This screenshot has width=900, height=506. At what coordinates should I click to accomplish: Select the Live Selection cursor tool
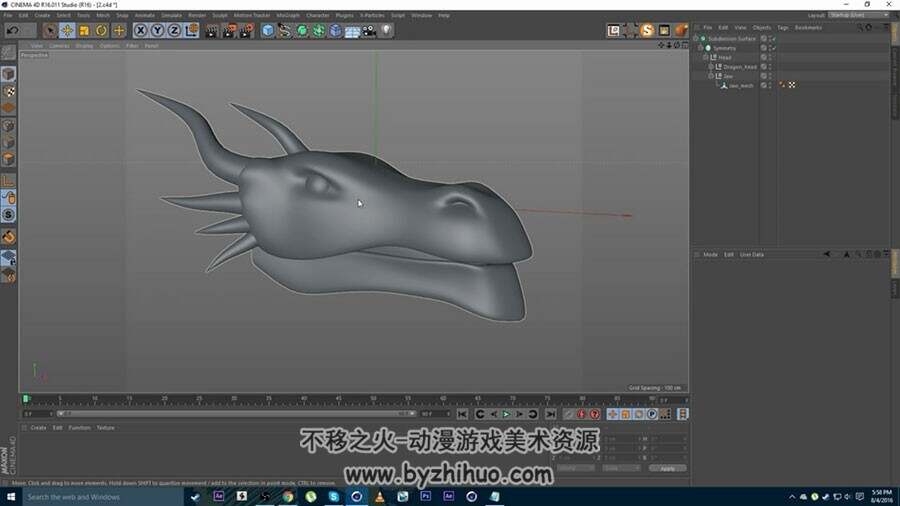coord(50,30)
